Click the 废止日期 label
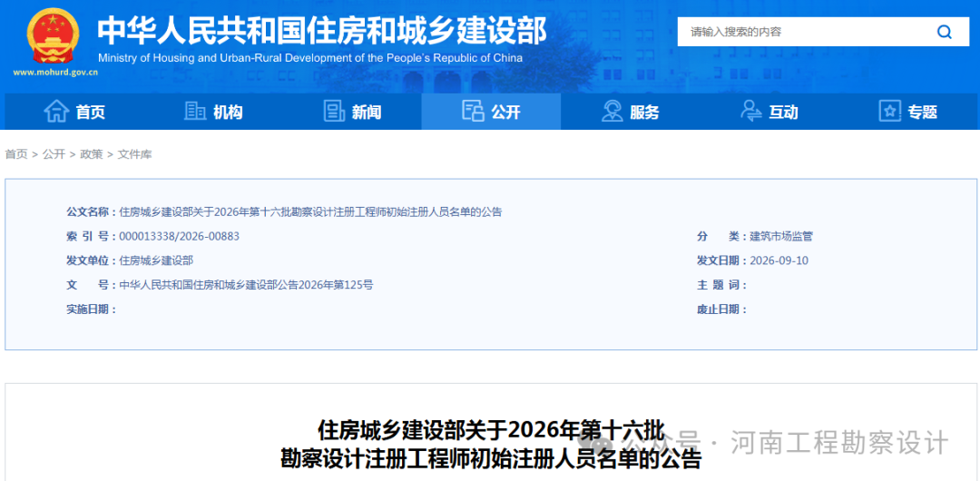980x481 pixels. 722,309
